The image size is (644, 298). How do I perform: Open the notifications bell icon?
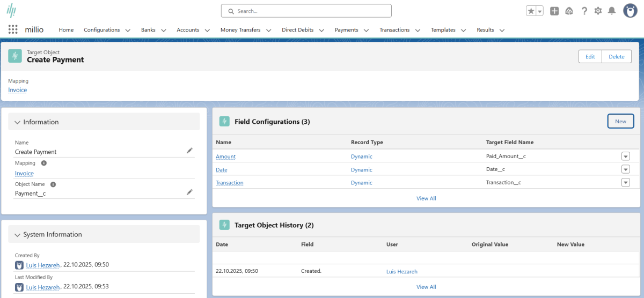(611, 11)
